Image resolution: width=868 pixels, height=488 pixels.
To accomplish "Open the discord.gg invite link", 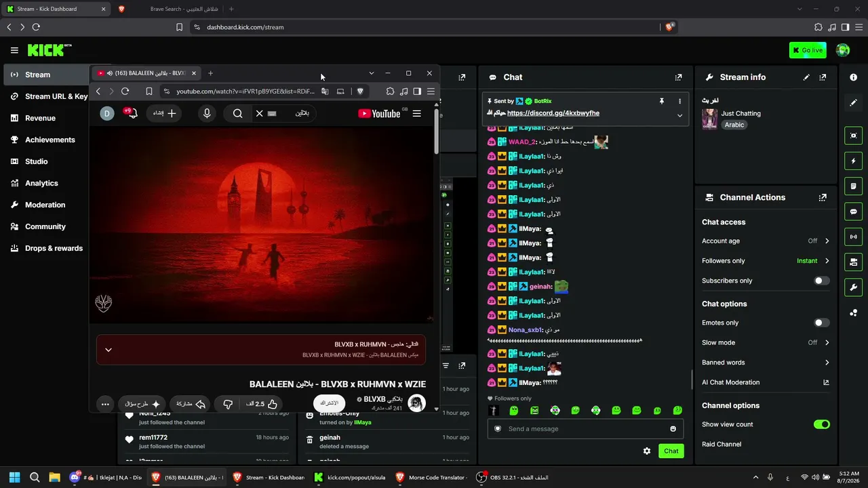I will [x=553, y=113].
